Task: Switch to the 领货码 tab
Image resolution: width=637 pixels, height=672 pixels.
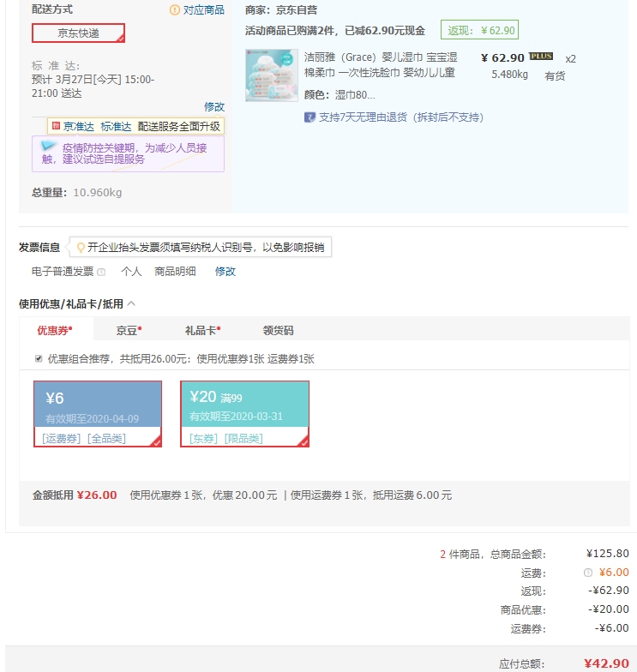Action: (278, 331)
